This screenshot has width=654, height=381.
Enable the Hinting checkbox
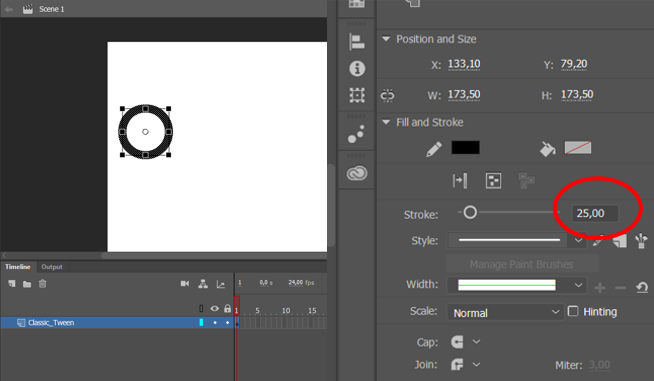tap(573, 311)
